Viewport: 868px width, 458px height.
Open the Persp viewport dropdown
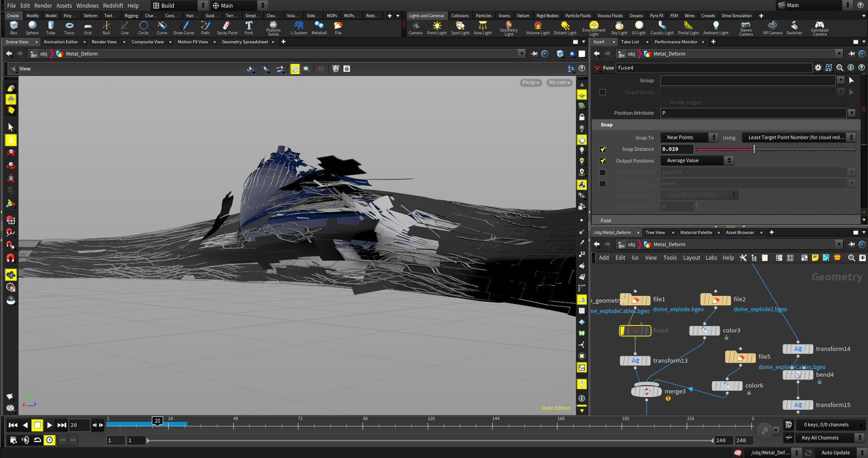pos(531,83)
